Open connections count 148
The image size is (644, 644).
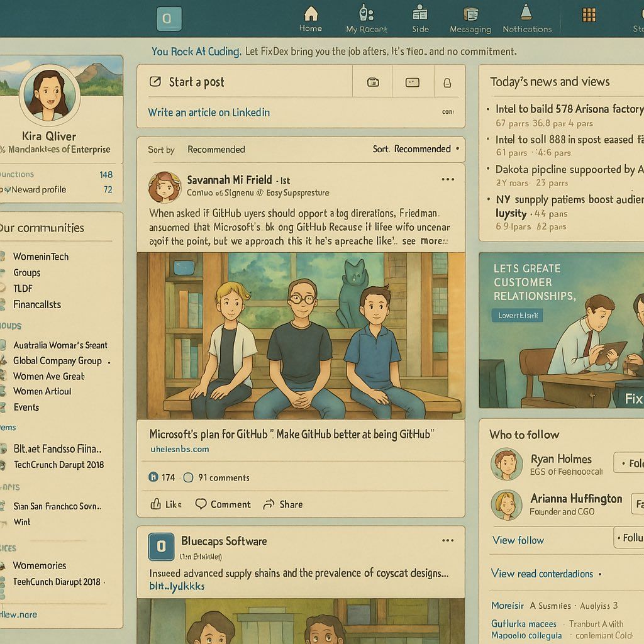tap(106, 175)
